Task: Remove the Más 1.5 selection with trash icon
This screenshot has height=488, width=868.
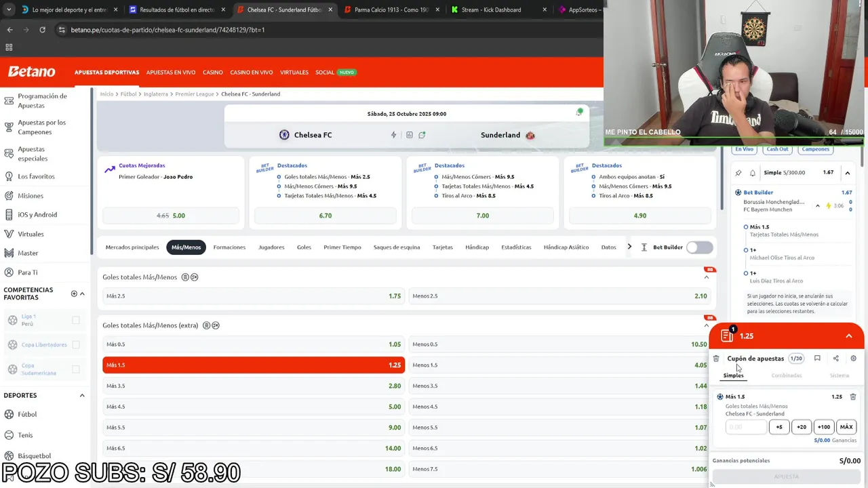Action: point(853,396)
